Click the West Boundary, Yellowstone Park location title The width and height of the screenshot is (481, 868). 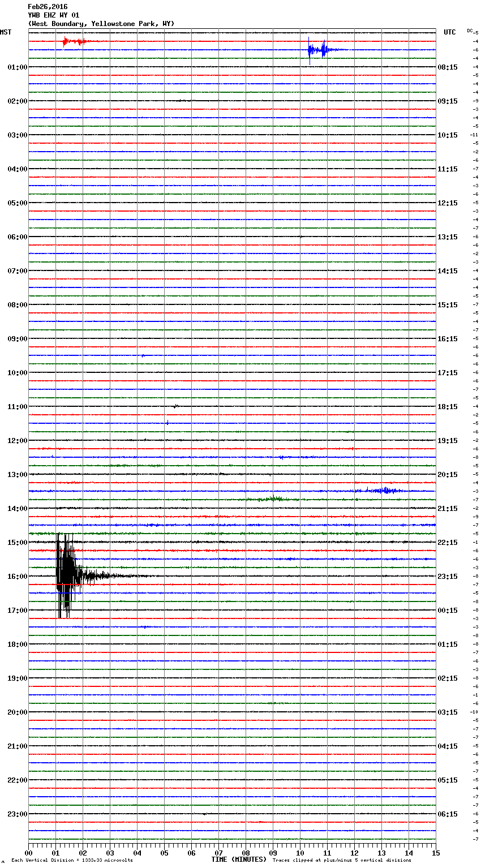click(101, 24)
